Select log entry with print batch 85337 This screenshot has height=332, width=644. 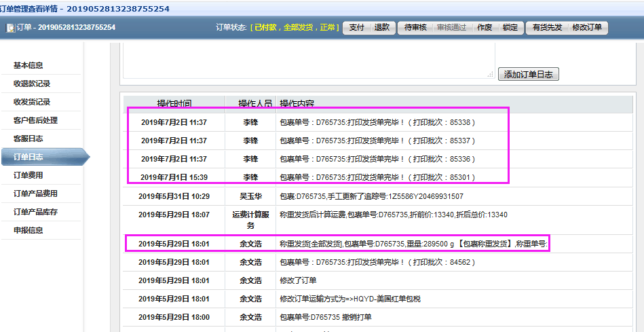[378, 141]
